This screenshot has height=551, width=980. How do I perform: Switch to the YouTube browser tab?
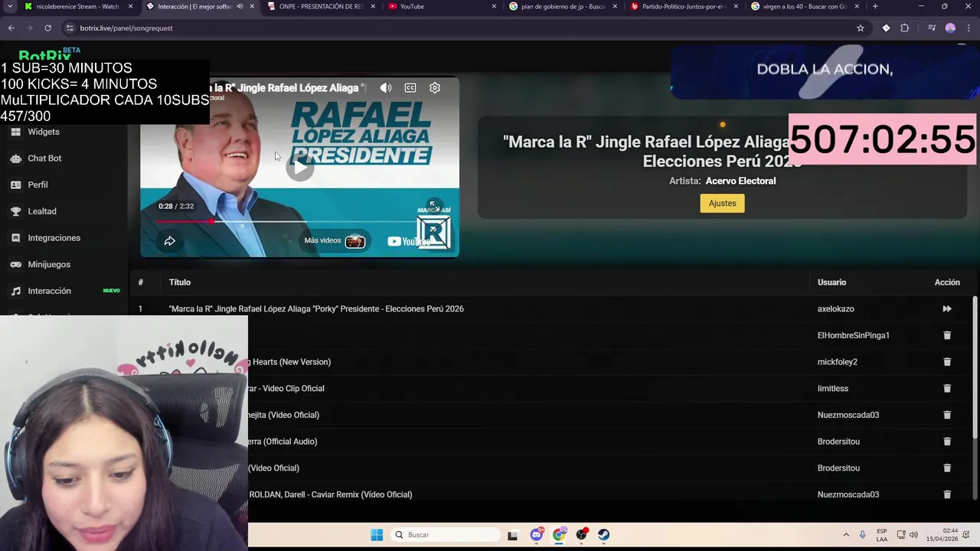(440, 6)
